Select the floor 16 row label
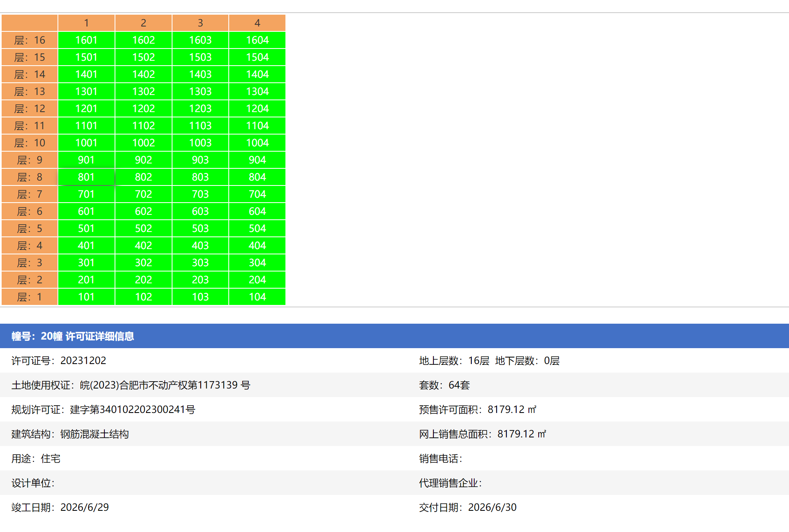 pos(29,40)
